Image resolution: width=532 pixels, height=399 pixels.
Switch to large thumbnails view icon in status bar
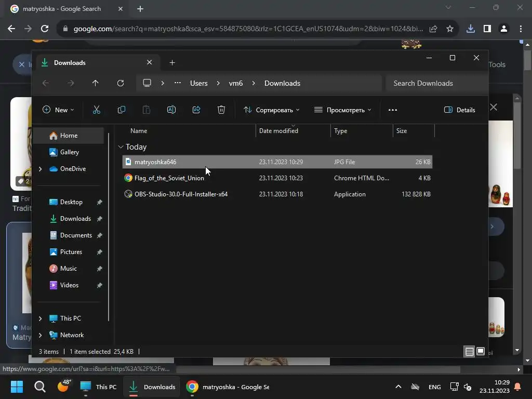(x=481, y=352)
